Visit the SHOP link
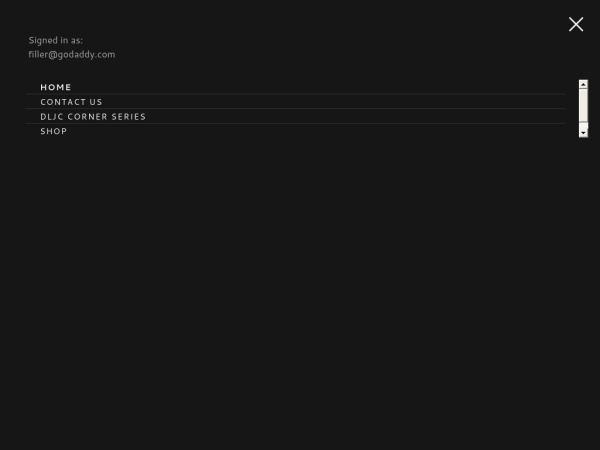The width and height of the screenshot is (600, 450). coord(54,131)
